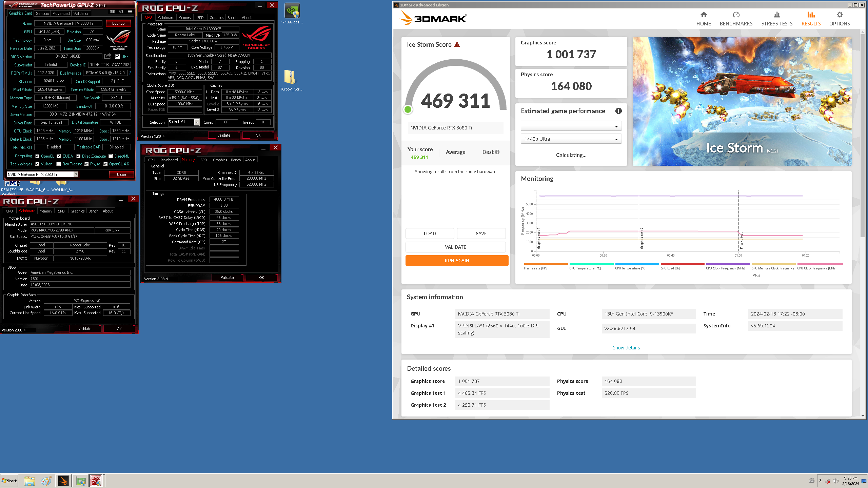Toggle the DirectCompute checkbox
The image size is (868, 488).
pos(78,156)
